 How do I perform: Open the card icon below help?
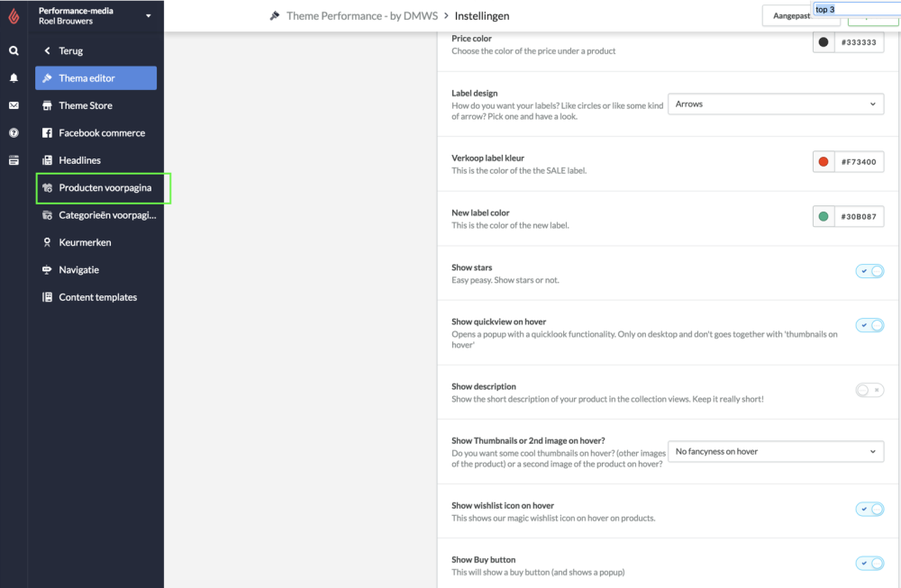[14, 160]
